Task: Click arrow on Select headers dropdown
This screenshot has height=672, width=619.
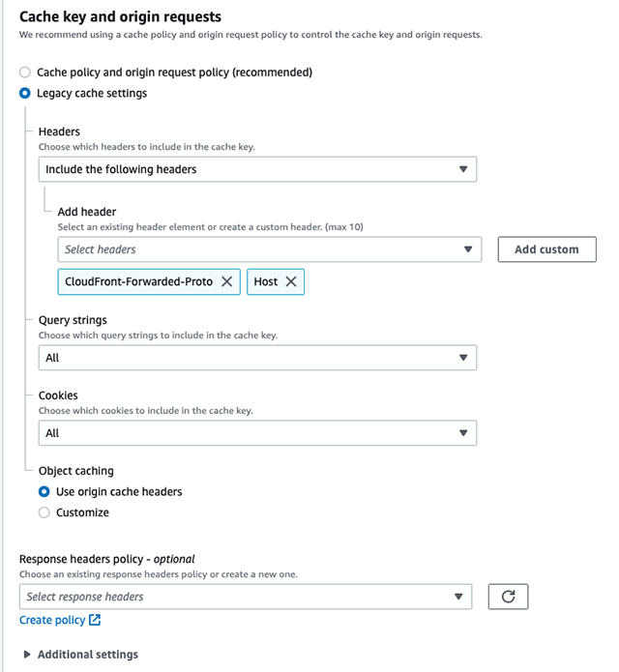Action: [468, 249]
